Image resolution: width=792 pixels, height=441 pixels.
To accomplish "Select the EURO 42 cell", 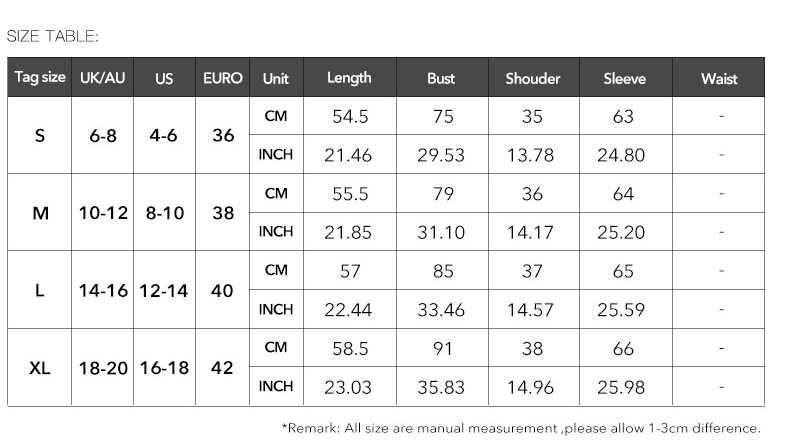I will click(x=223, y=368).
